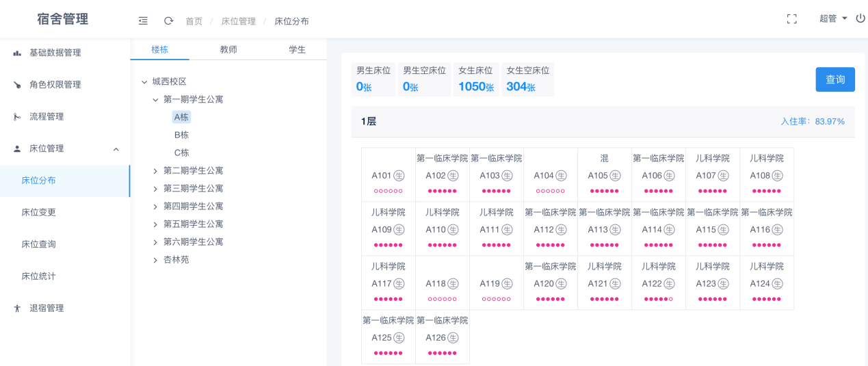Viewport: 868px width, 366px height.
Task: Click the 基础数据管理 bar chart icon
Action: (17, 53)
